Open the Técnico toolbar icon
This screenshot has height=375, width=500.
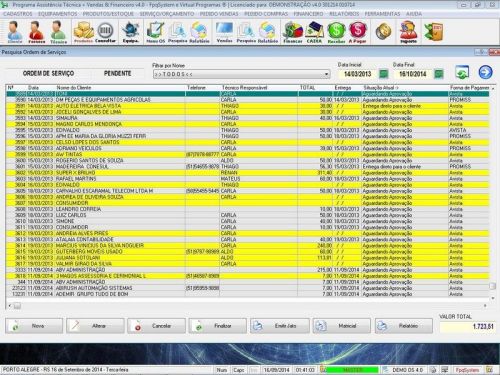pos(58,32)
